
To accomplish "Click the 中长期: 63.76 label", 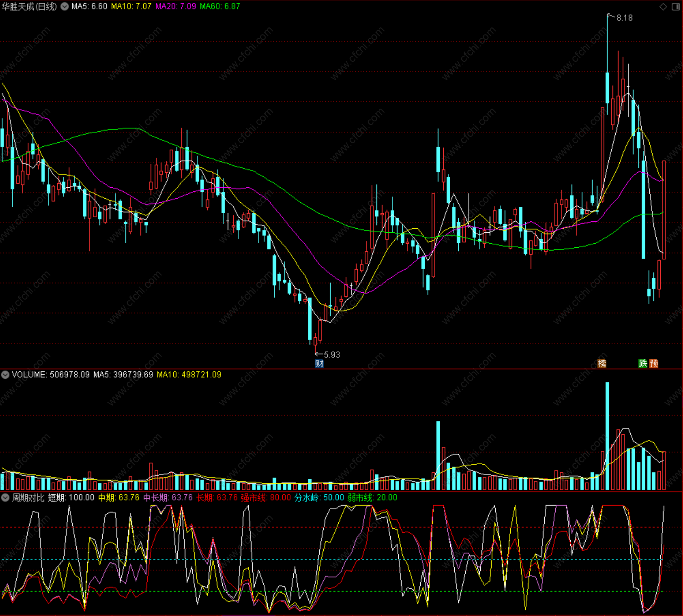I will coord(168,497).
